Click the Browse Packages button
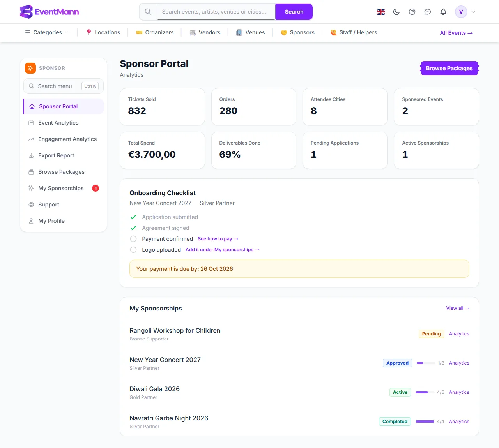This screenshot has width=499, height=448. coord(449,68)
